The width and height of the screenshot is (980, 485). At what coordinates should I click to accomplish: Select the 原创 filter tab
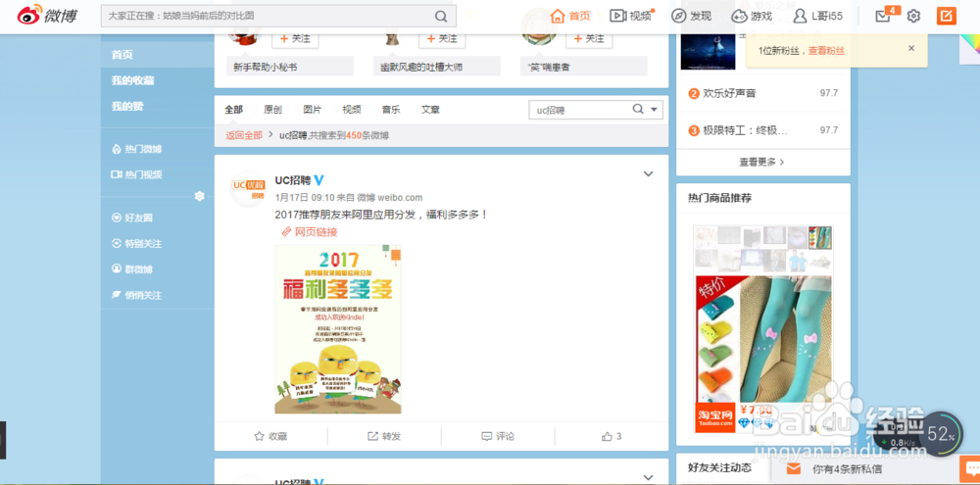[x=272, y=110]
